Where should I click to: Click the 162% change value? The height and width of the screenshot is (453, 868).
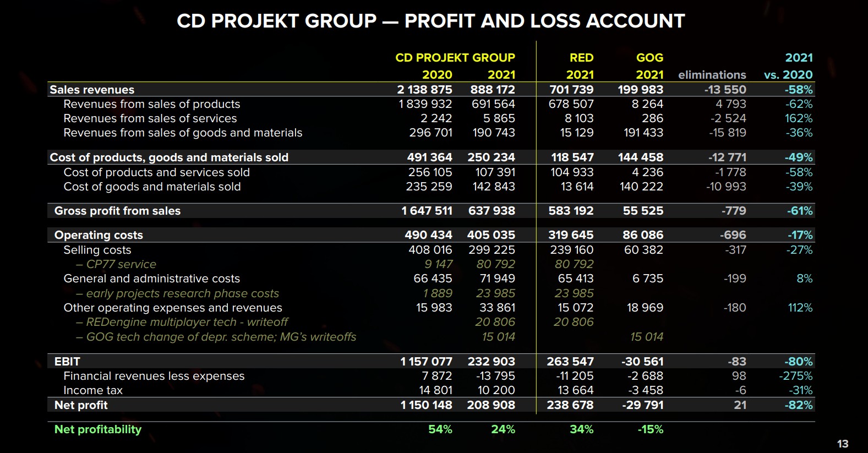798,118
